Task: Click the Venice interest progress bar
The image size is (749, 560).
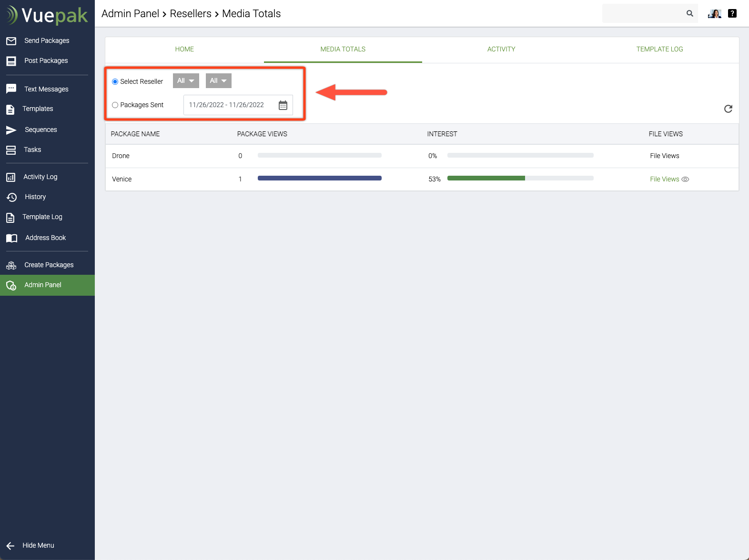Action: 520,179
